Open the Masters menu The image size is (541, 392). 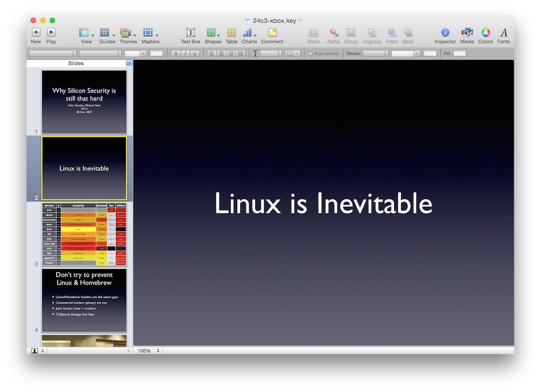coord(150,33)
